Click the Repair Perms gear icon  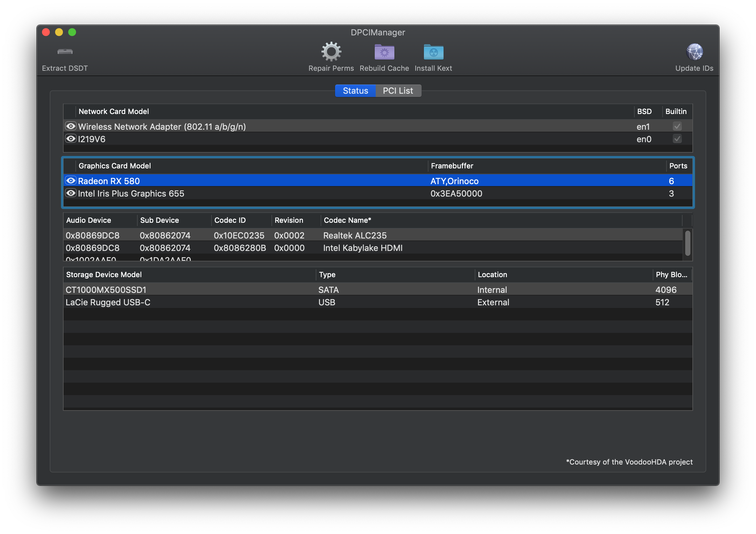[331, 52]
